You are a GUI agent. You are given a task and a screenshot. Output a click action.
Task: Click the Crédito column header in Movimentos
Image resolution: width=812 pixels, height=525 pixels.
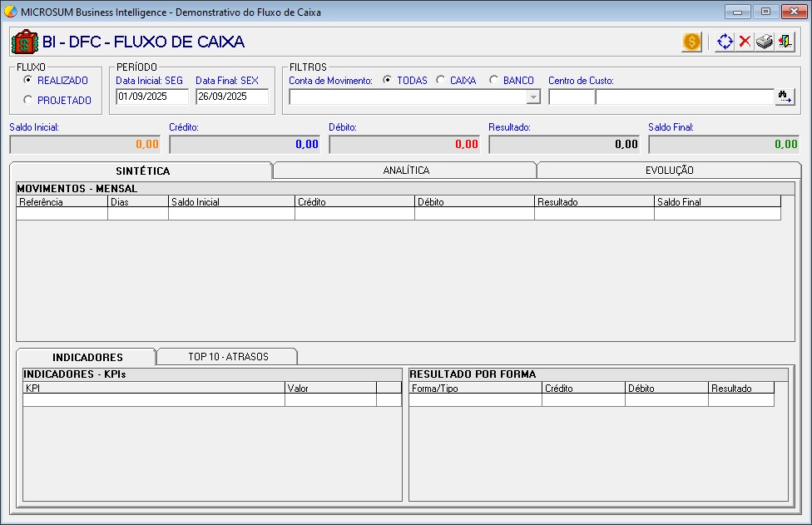point(354,202)
